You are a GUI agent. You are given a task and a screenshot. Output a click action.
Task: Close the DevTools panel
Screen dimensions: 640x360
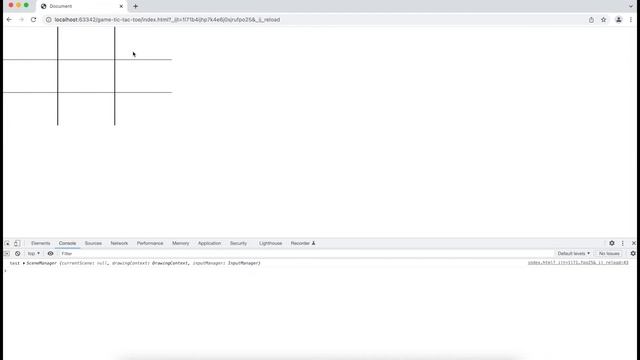coord(633,243)
